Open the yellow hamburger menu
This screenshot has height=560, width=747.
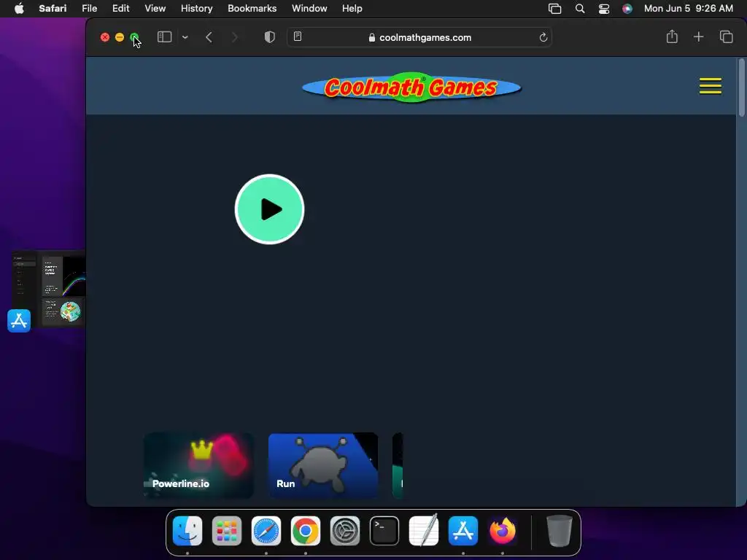click(x=711, y=86)
